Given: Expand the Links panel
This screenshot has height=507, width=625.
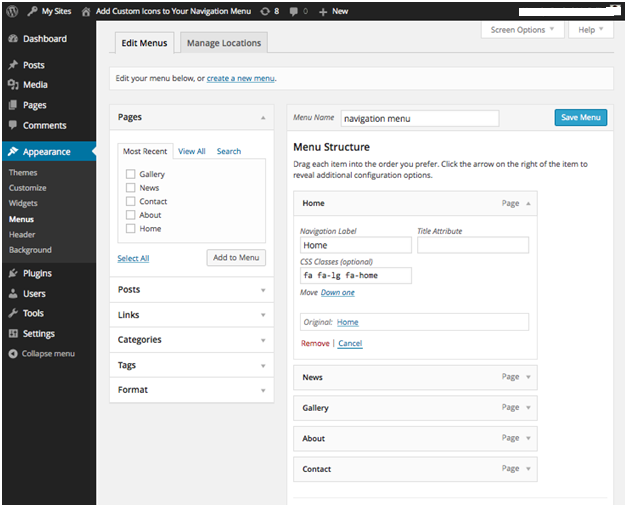Looking at the screenshot, I should point(192,315).
